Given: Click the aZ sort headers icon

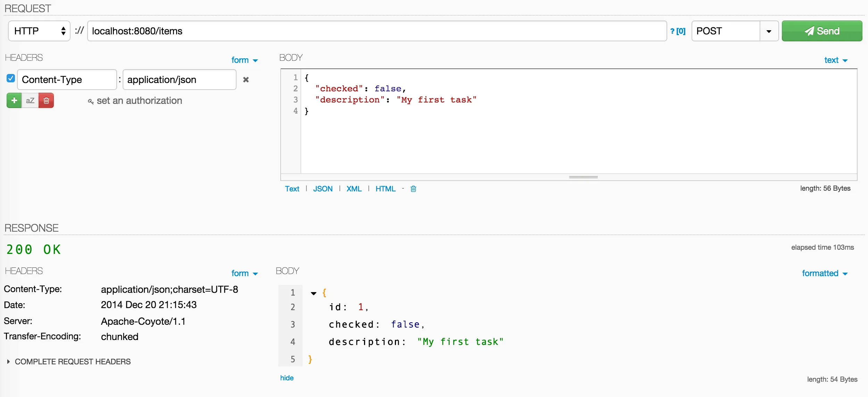Looking at the screenshot, I should [x=30, y=101].
